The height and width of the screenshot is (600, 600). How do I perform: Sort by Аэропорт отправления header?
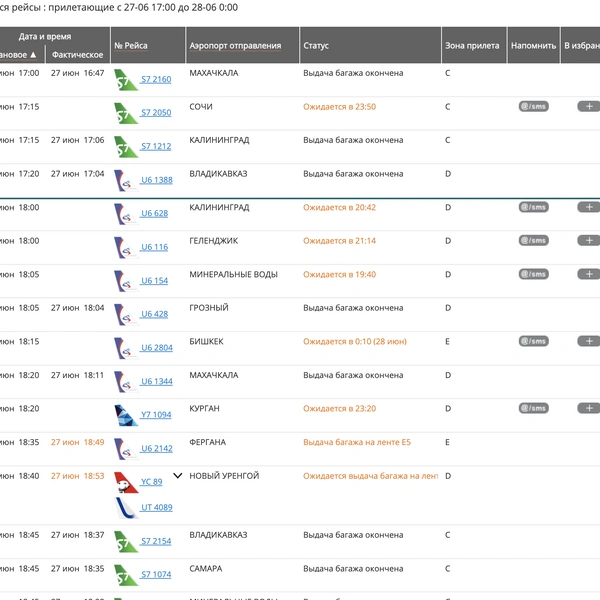coord(235,46)
